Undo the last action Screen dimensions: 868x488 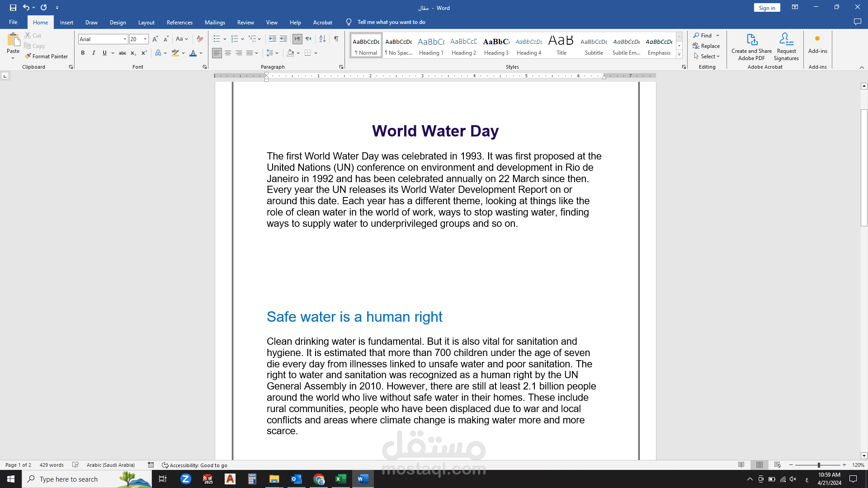click(26, 8)
